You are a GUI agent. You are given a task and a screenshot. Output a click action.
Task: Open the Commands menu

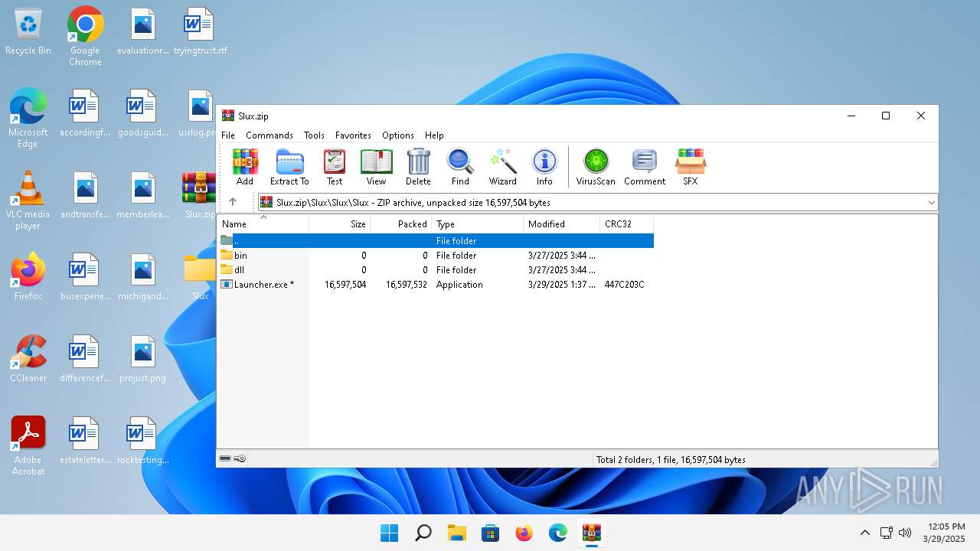click(269, 135)
